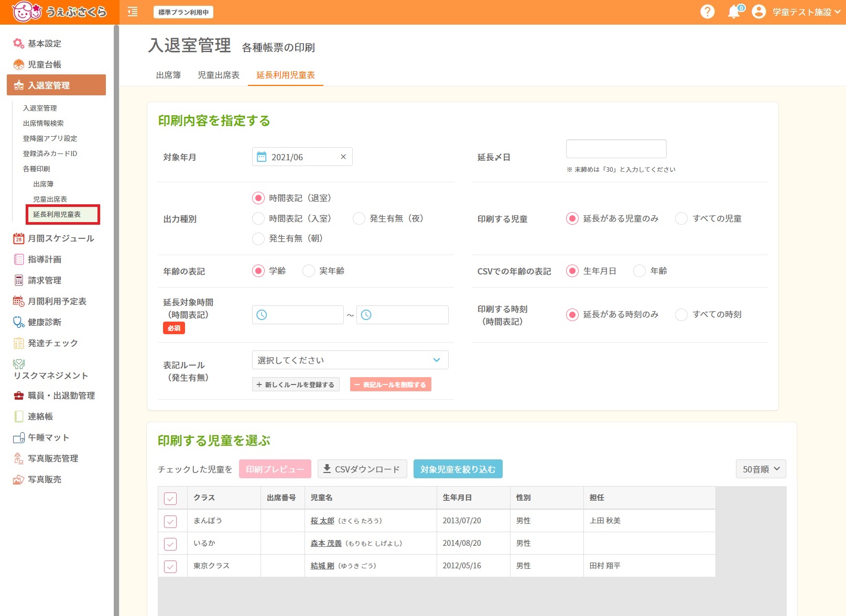Open 各種印刷 submenu item
The width and height of the screenshot is (846, 616).
point(36,169)
